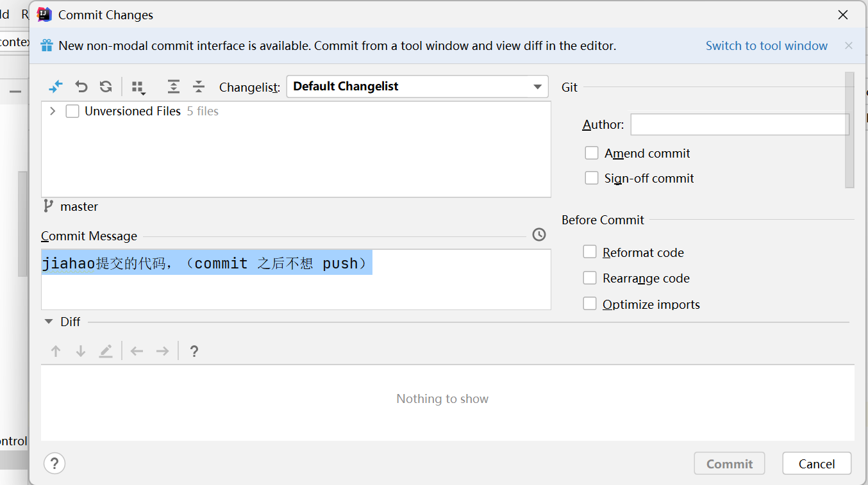Click the Author input field

click(x=740, y=125)
